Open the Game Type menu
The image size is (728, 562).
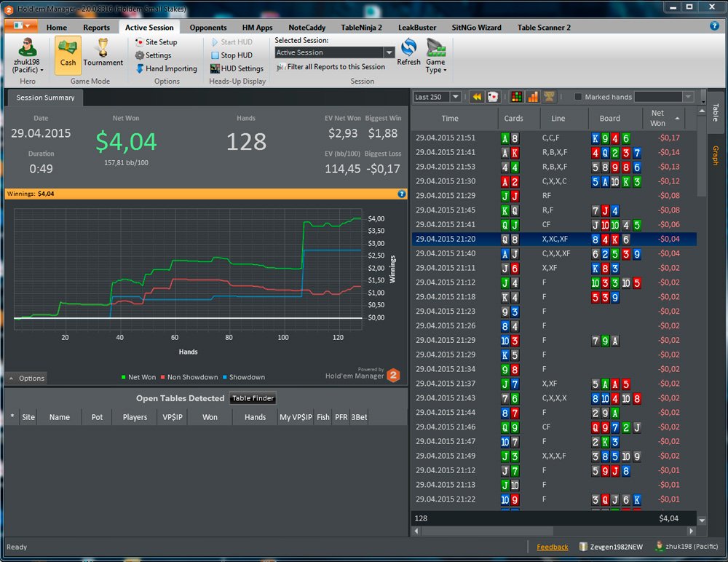[x=436, y=56]
